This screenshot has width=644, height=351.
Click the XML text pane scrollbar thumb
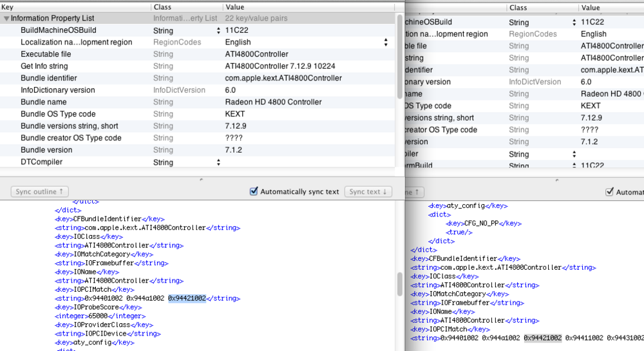point(400,283)
